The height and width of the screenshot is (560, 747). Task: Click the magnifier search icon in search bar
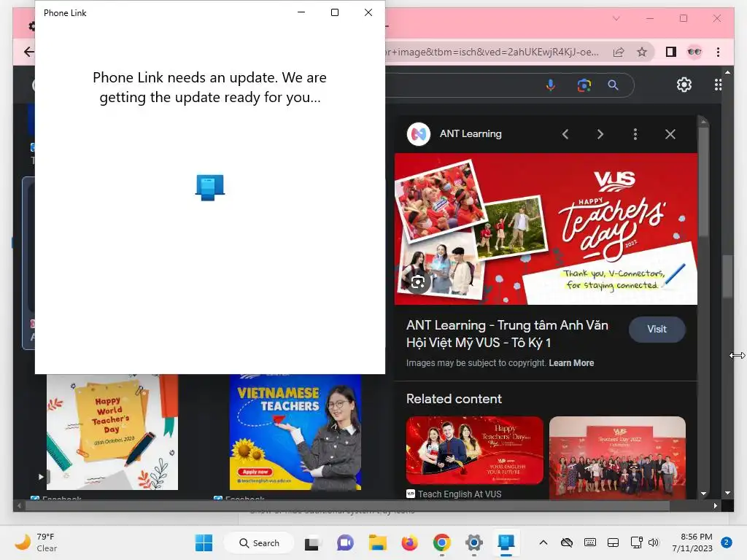pyautogui.click(x=613, y=85)
